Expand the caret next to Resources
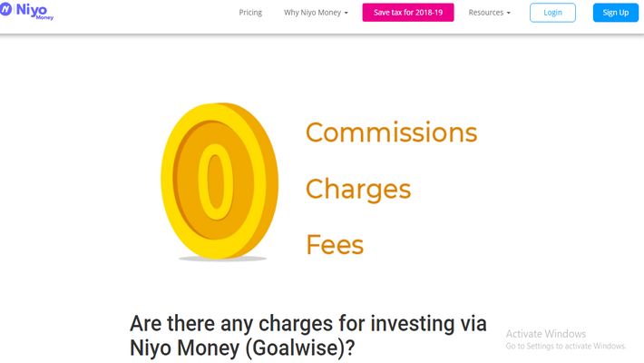Screen dimensions: 644x363 tap(508, 14)
